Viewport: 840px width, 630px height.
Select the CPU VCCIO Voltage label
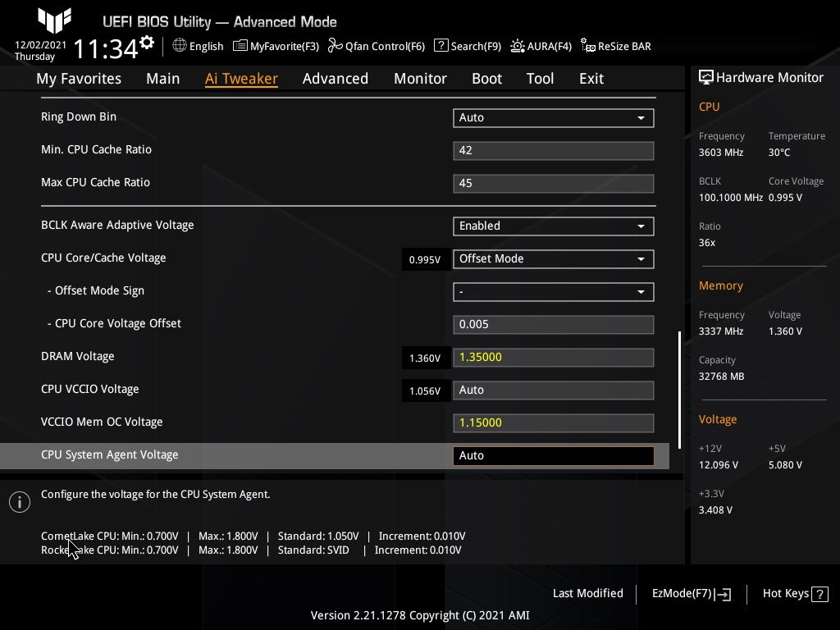click(x=90, y=389)
